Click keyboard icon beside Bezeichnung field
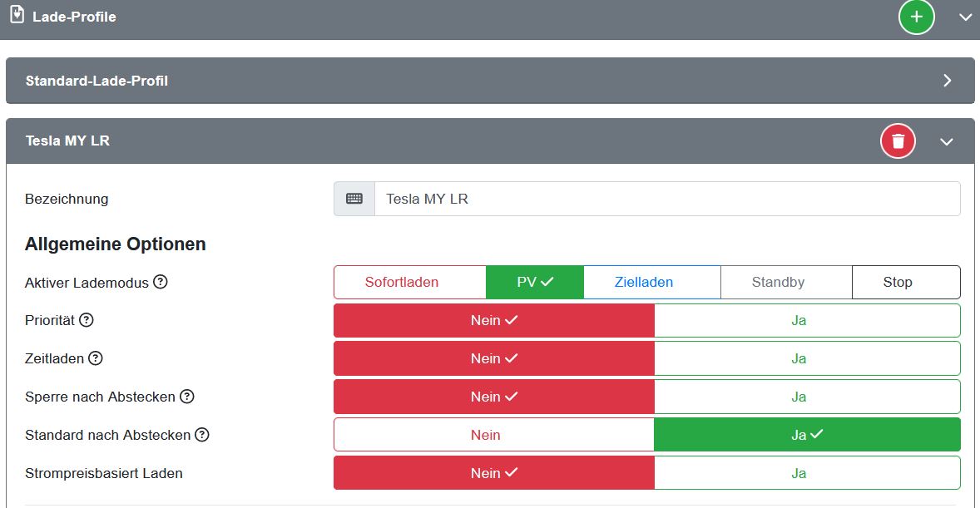The width and height of the screenshot is (980, 508). click(354, 199)
